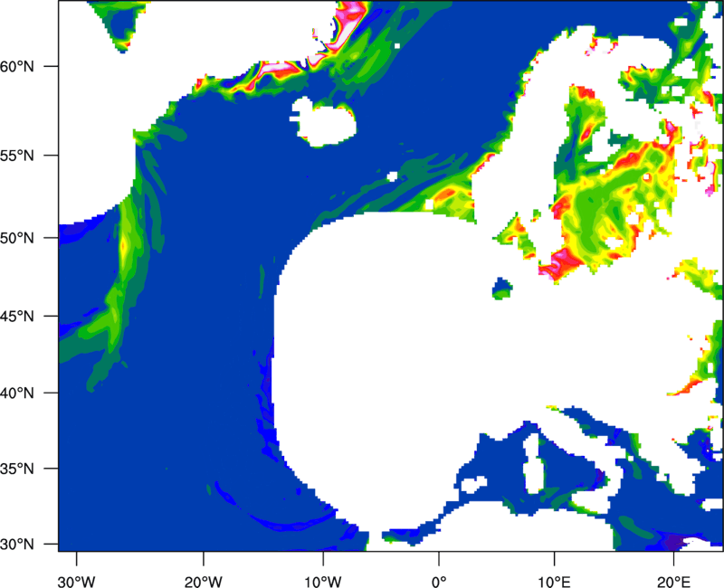Image resolution: width=724 pixels, height=588 pixels.
Task: Click the 30°N latitude label
Action: tap(17, 545)
